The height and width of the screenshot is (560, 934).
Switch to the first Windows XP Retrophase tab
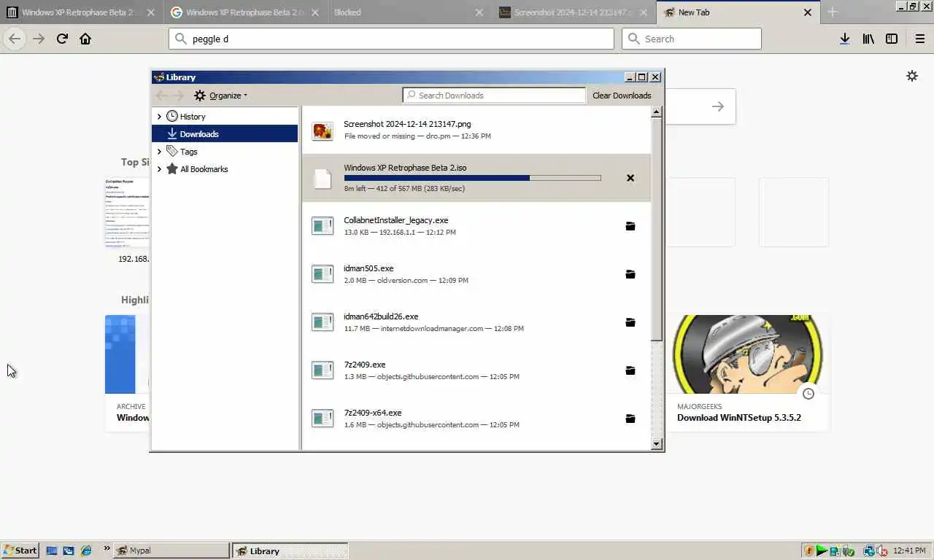[x=80, y=12]
